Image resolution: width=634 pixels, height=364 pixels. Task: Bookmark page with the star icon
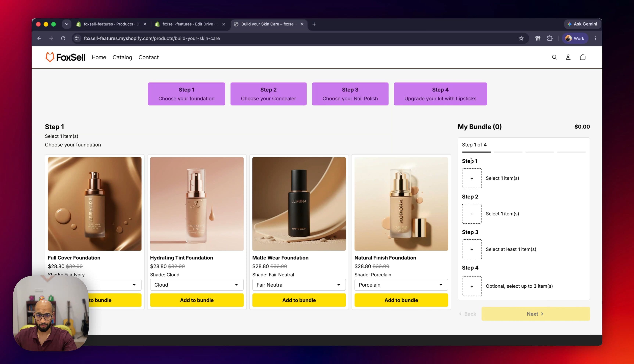tap(521, 38)
